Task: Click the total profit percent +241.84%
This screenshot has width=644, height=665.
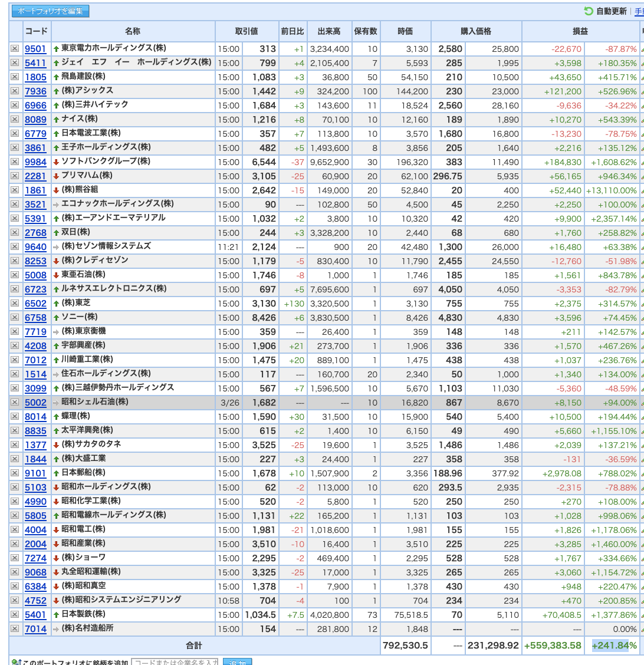Action: (x=615, y=646)
